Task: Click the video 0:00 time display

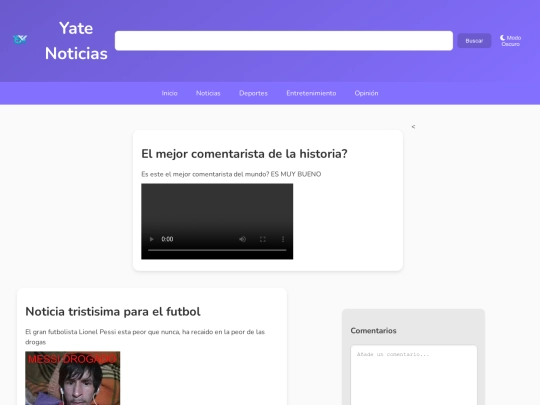Action: (x=167, y=239)
